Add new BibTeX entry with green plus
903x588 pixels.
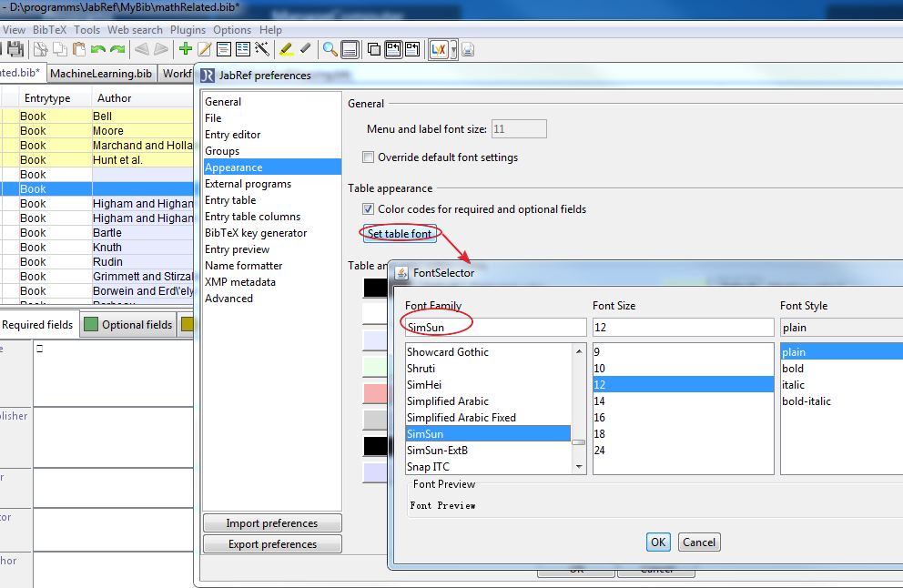click(186, 49)
